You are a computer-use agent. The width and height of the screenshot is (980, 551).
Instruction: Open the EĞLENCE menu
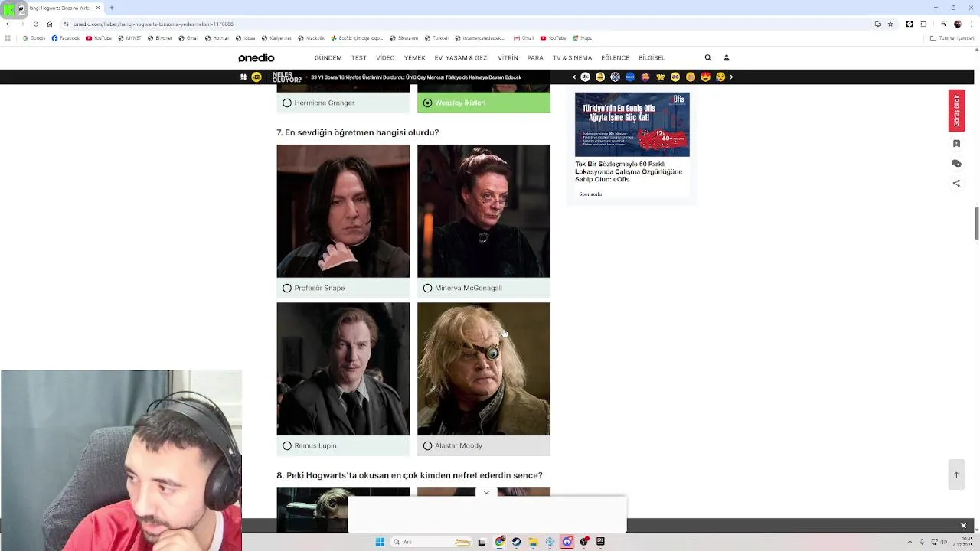[x=616, y=58]
